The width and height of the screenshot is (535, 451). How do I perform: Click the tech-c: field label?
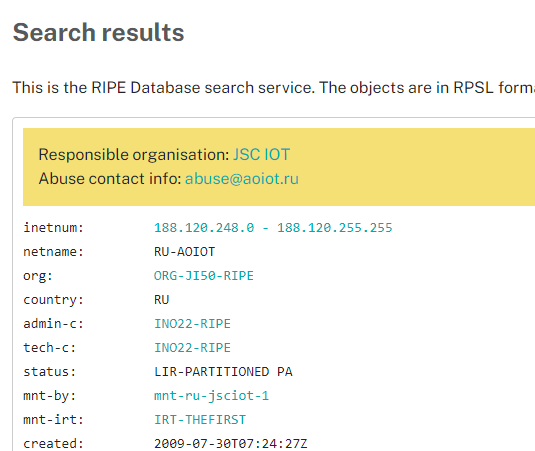click(x=50, y=348)
